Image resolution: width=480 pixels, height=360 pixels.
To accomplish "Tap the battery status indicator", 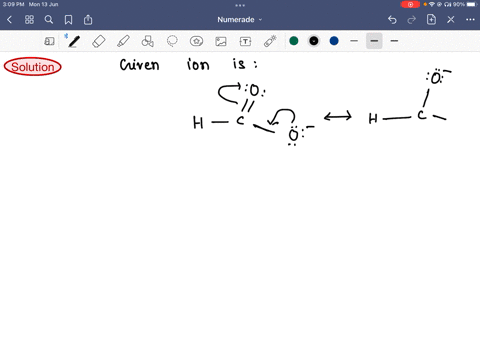I will (x=472, y=4).
